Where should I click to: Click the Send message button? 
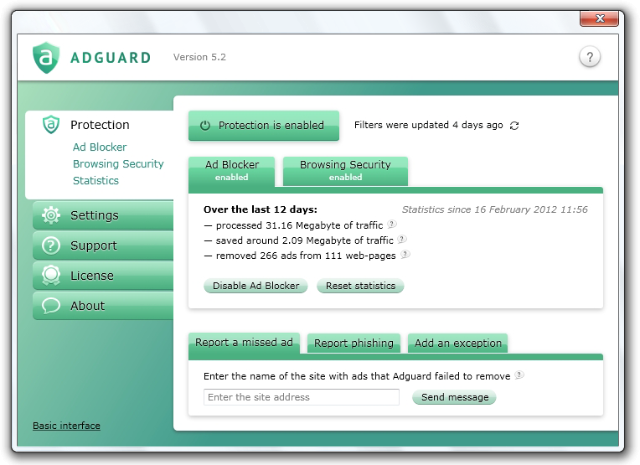[454, 397]
